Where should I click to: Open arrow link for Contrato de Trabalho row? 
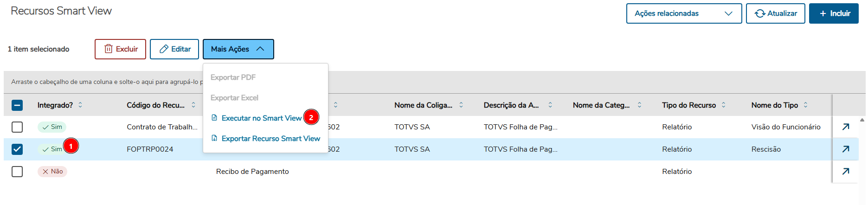pos(846,127)
